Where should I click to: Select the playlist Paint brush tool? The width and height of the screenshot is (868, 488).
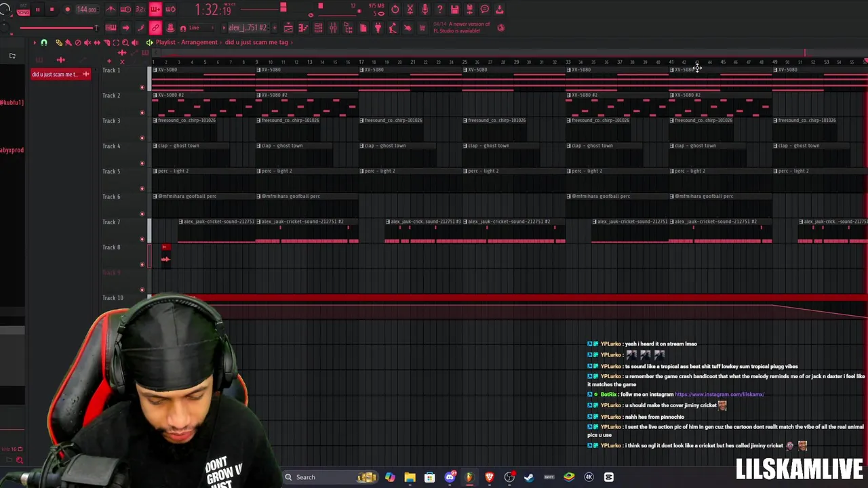68,42
